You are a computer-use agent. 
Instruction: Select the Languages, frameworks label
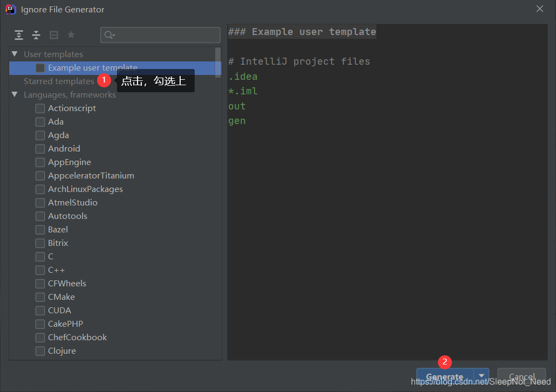point(70,95)
